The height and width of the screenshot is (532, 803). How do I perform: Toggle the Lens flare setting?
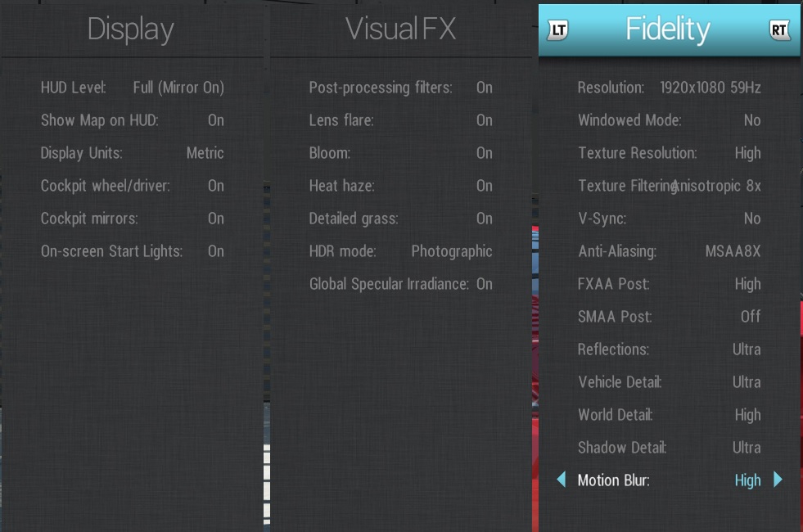(484, 120)
